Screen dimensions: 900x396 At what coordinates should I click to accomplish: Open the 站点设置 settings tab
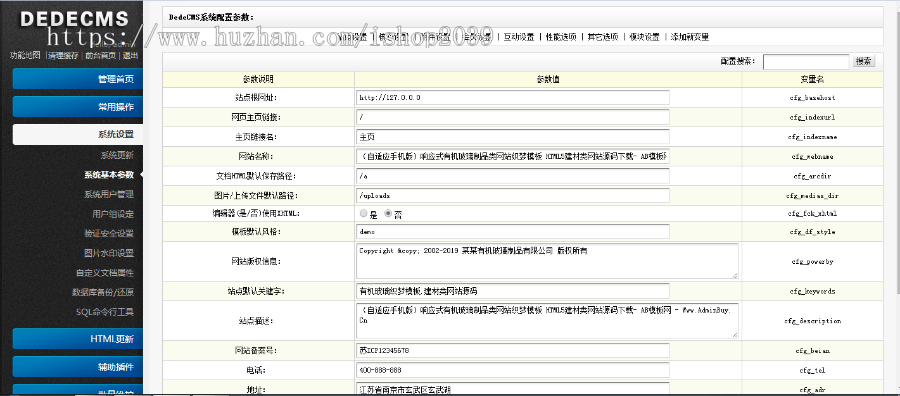click(x=352, y=37)
